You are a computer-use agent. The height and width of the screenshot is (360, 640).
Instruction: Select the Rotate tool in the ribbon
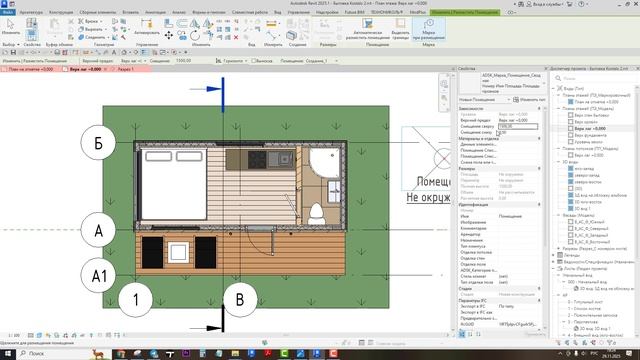pos(195,36)
